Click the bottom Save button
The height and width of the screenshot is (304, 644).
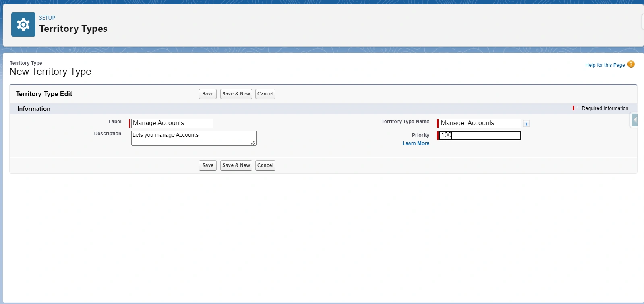pos(208,165)
